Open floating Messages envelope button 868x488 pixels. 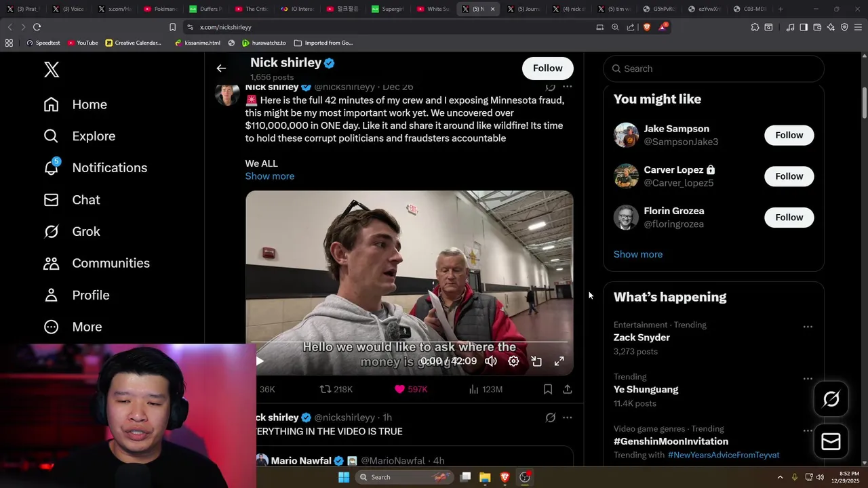831,442
